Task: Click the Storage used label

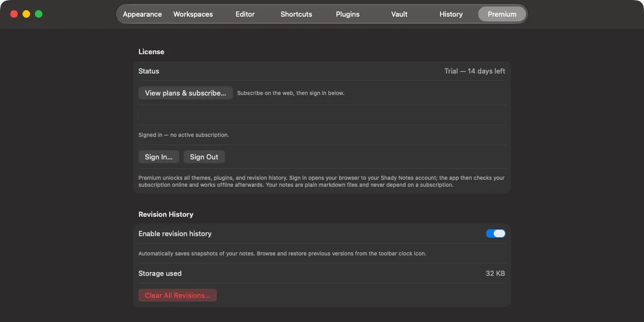Action: [x=160, y=273]
